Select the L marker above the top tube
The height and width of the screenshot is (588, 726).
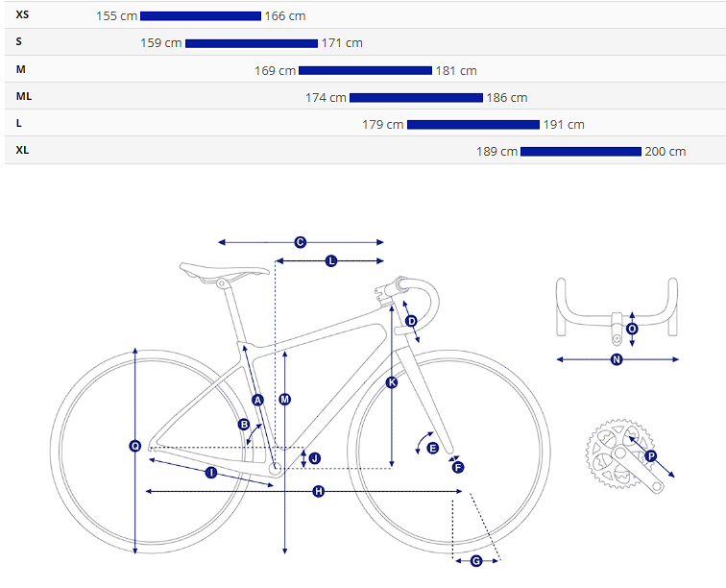pyautogui.click(x=331, y=260)
